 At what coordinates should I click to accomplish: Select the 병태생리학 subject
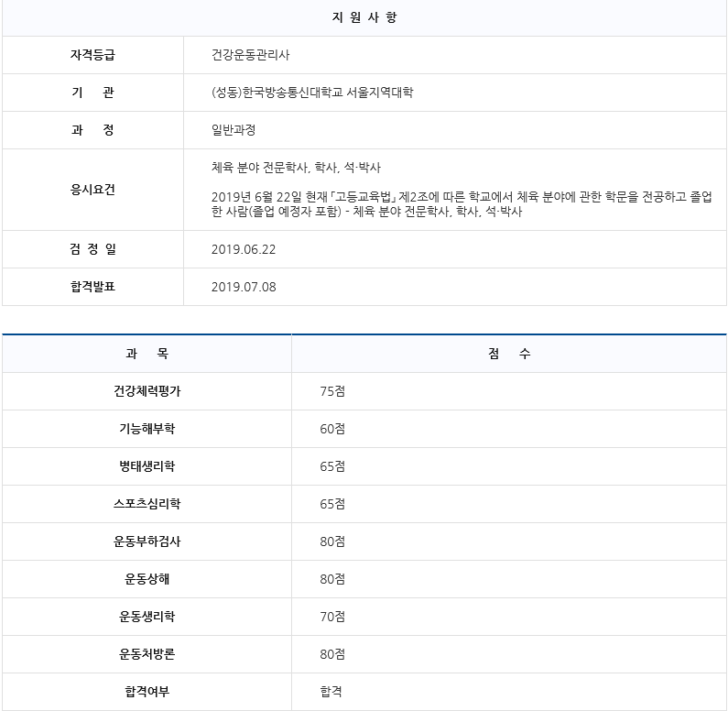[147, 466]
